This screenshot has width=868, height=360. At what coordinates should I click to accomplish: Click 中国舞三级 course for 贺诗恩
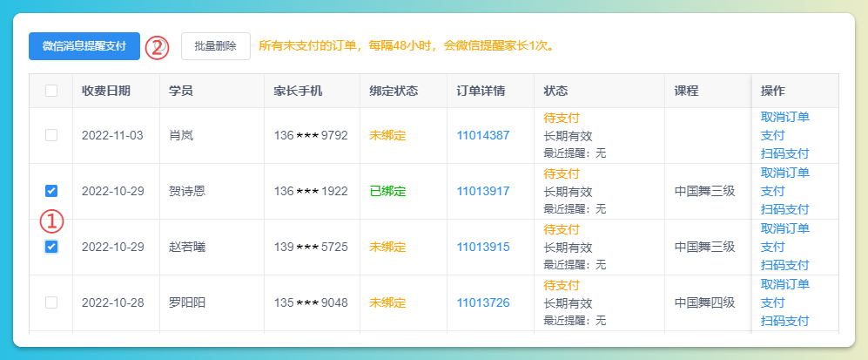click(704, 191)
